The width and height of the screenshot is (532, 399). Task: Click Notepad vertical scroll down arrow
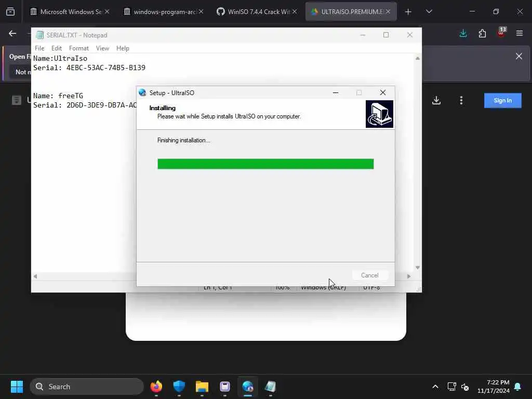point(418,268)
